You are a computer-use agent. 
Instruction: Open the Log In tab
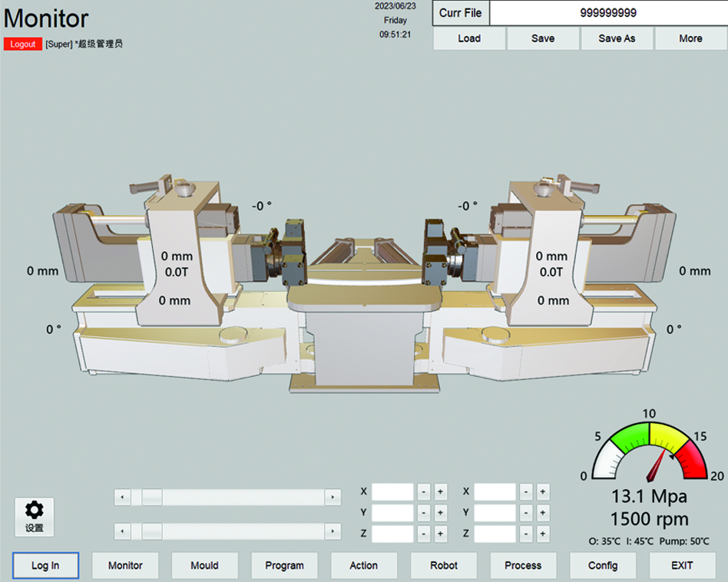click(x=45, y=565)
